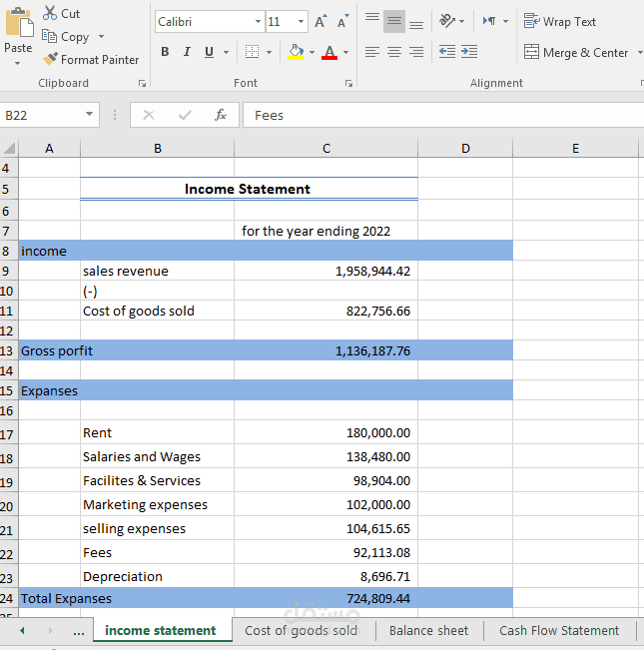Select column C header
Image resolution: width=644 pixels, height=650 pixels.
(326, 149)
